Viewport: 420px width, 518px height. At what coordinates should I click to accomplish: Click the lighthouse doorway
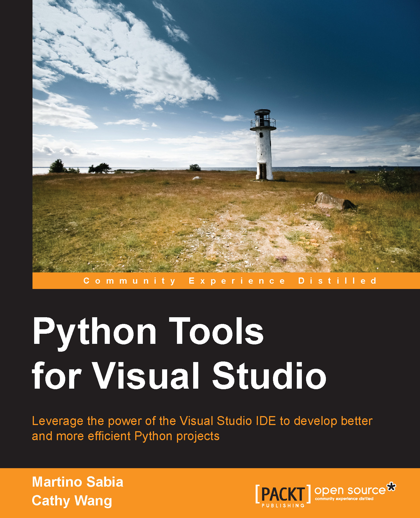tap(262, 171)
